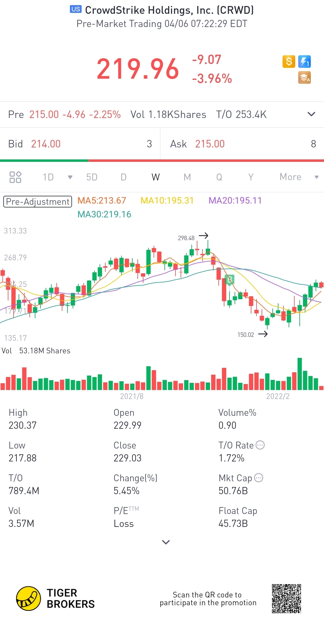Image resolution: width=324 pixels, height=644 pixels.
Task: Tap the 135.17 price axis label
Action: click(x=15, y=338)
